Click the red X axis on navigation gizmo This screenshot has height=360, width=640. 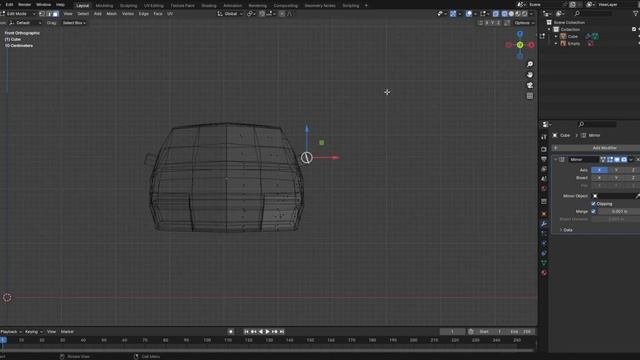[531, 45]
